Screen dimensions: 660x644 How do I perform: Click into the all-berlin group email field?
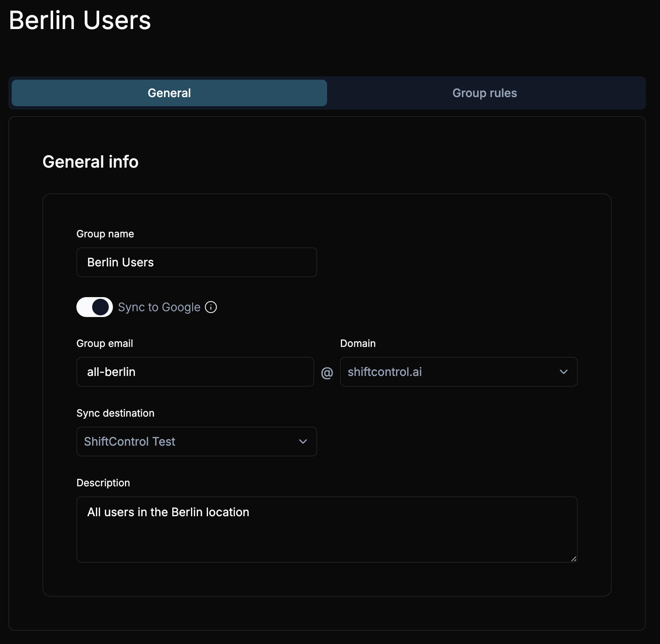tap(195, 372)
